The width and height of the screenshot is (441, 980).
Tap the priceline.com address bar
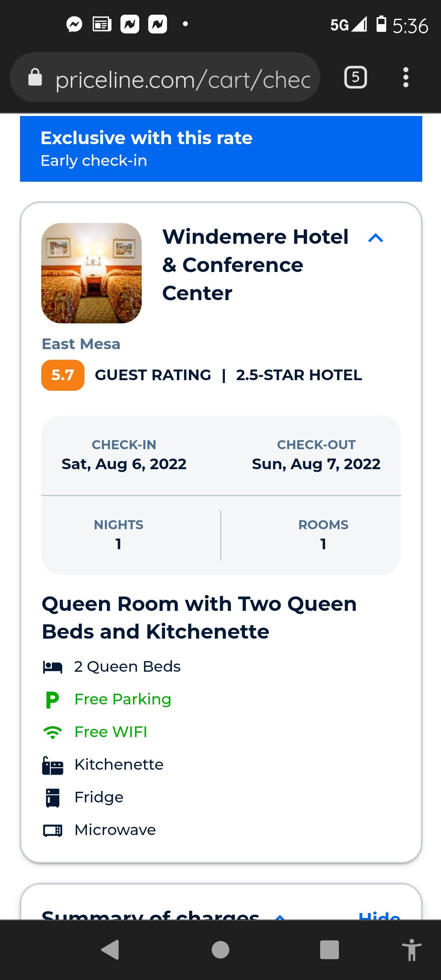[183, 79]
